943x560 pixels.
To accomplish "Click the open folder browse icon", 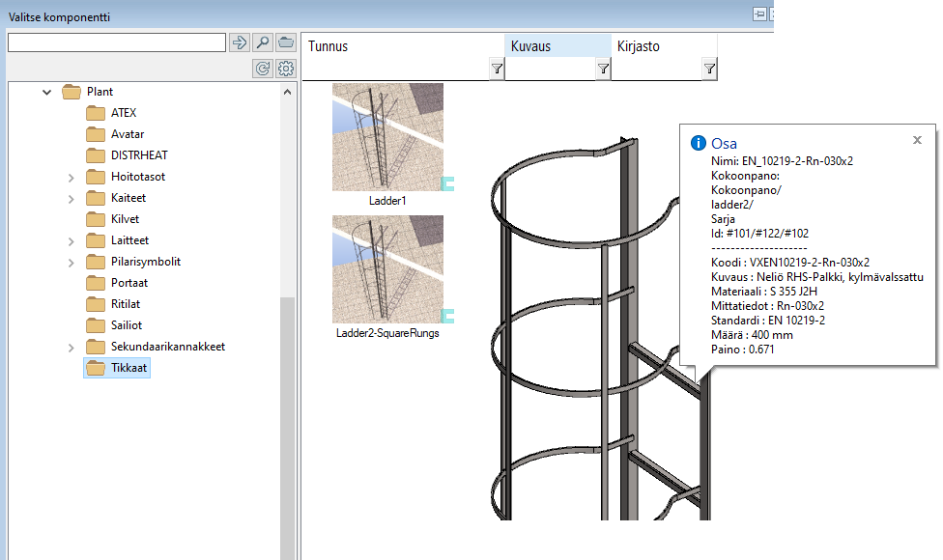I will click(285, 42).
